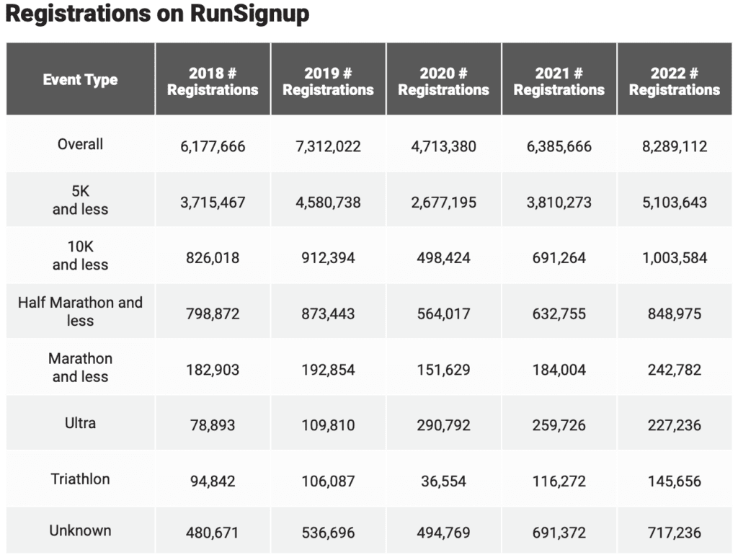This screenshot has width=738, height=560.
Task: Click Triathlon 2020 count 36,554
Action: [x=444, y=481]
